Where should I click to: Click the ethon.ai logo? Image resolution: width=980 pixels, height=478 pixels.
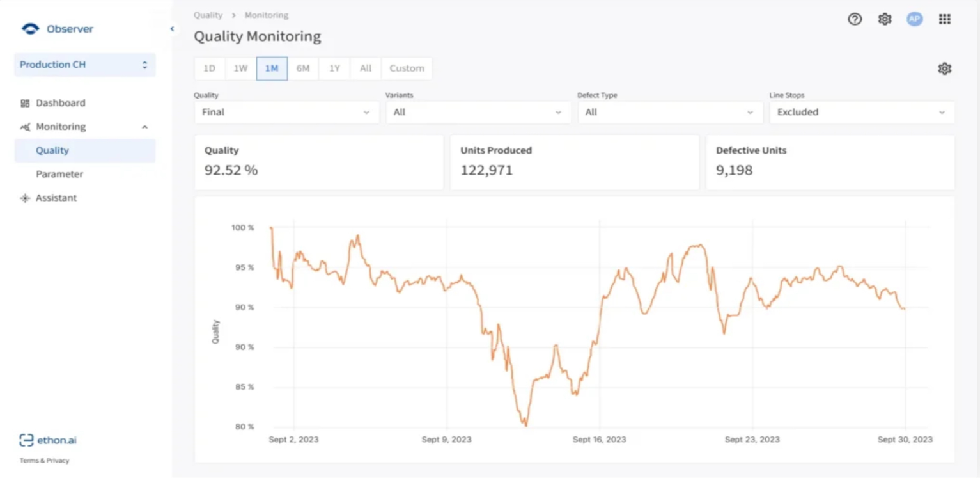tap(48, 440)
